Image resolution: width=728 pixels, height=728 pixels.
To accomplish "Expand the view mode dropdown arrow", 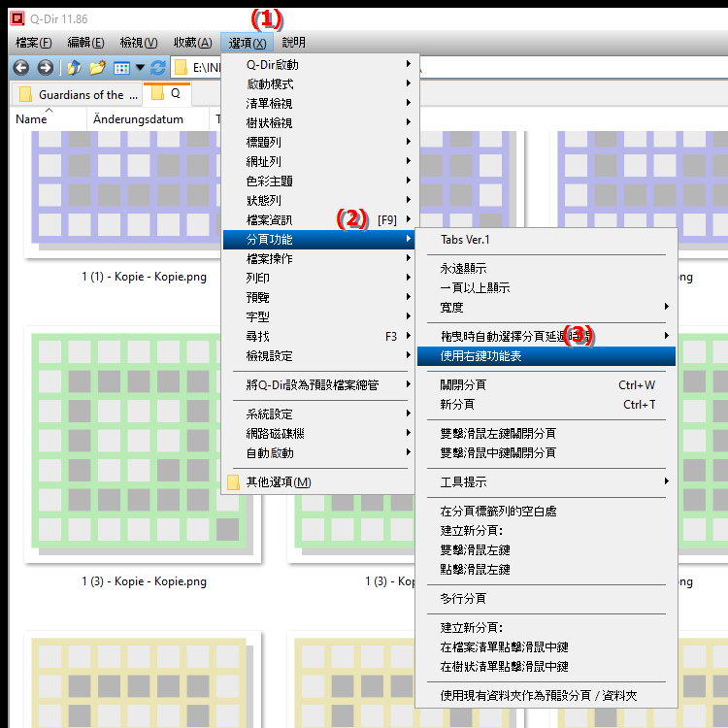I will click(x=140, y=68).
